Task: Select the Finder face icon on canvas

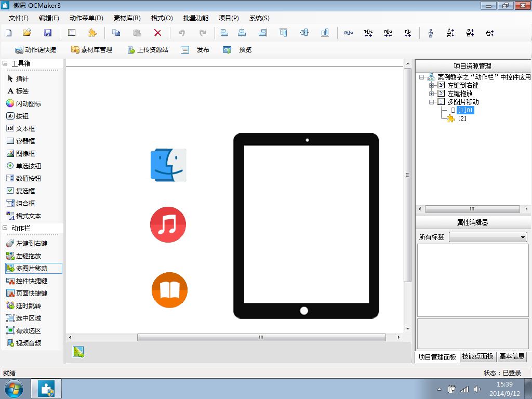Action: 168,165
